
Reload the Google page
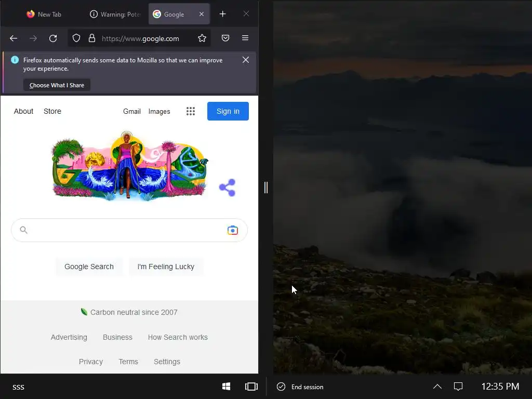(53, 38)
